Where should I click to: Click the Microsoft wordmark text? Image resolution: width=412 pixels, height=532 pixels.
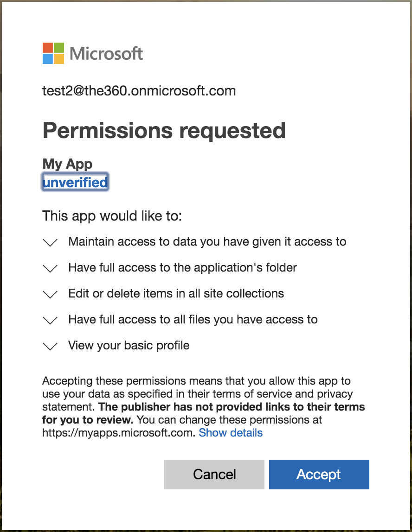pyautogui.click(x=106, y=53)
